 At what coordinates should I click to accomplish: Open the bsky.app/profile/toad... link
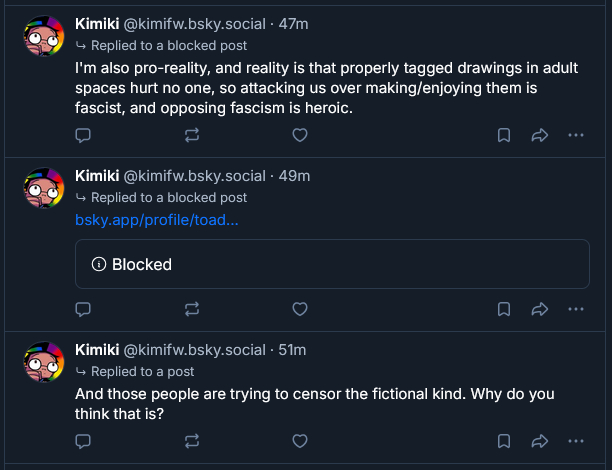point(156,219)
